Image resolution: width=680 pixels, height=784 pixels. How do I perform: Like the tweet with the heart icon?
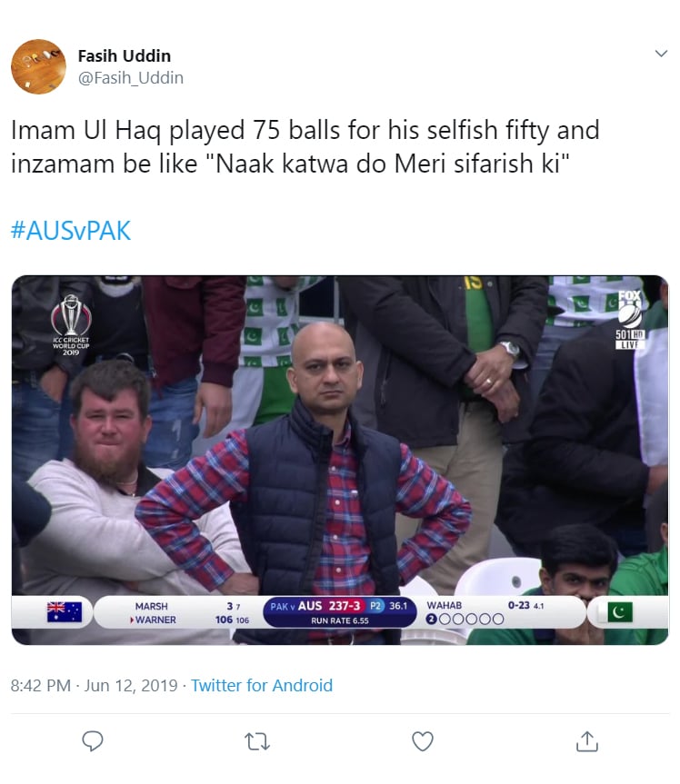pyautogui.click(x=422, y=741)
